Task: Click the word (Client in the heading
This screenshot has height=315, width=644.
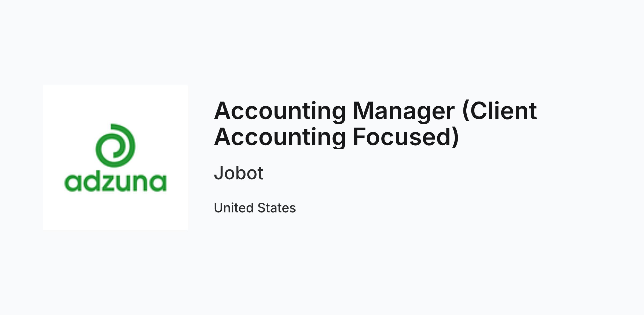Action: click(x=500, y=111)
